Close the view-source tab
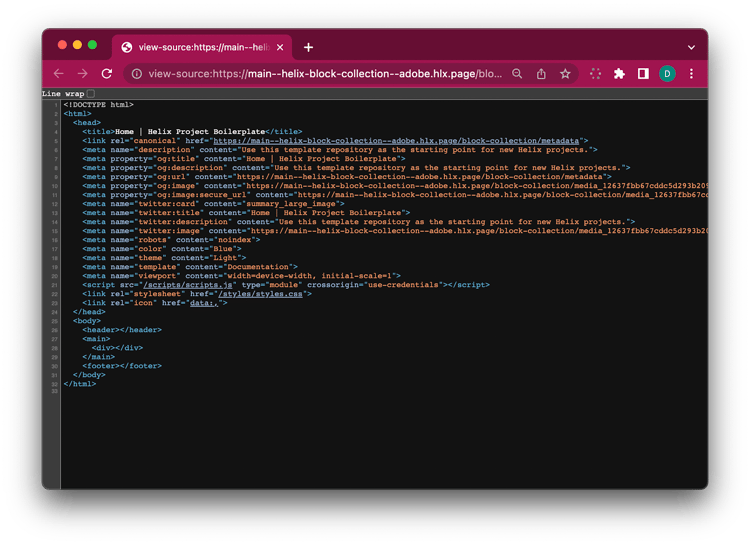Image resolution: width=750 pixels, height=545 pixels. click(279, 47)
